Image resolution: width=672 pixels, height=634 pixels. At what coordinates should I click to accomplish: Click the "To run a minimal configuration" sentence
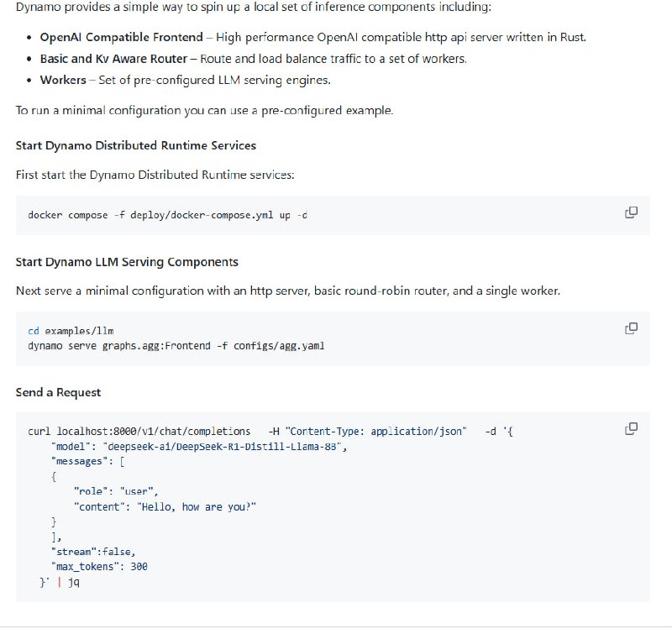pyautogui.click(x=204, y=110)
